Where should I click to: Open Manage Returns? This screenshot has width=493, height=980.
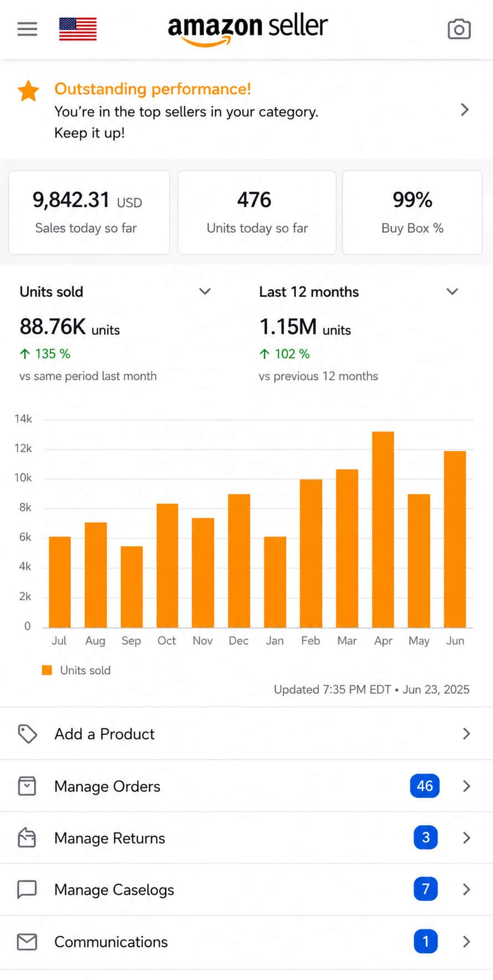click(246, 838)
